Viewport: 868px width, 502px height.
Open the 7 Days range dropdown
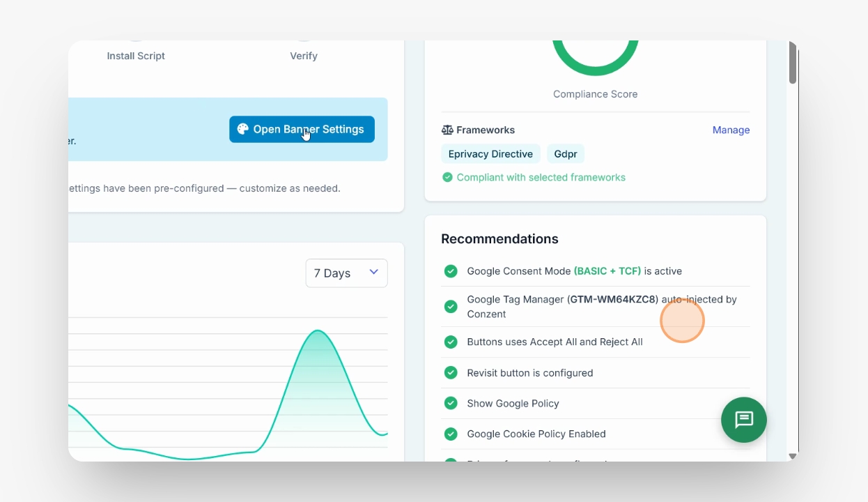346,273
